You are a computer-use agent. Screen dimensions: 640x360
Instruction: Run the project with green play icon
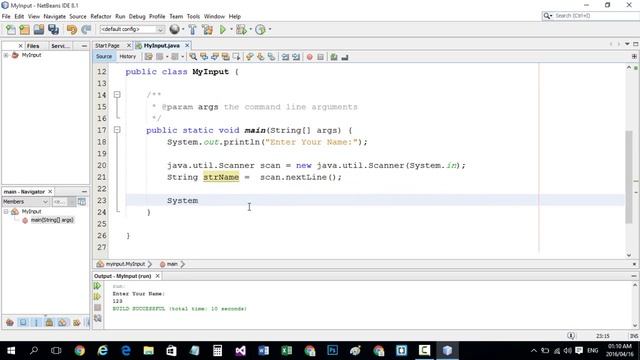[223, 29]
